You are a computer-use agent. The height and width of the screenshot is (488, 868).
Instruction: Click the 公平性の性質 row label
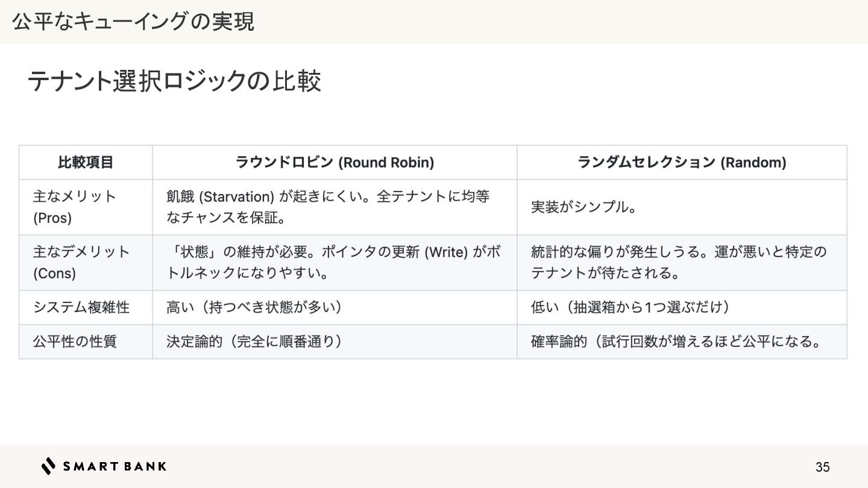pos(86,342)
